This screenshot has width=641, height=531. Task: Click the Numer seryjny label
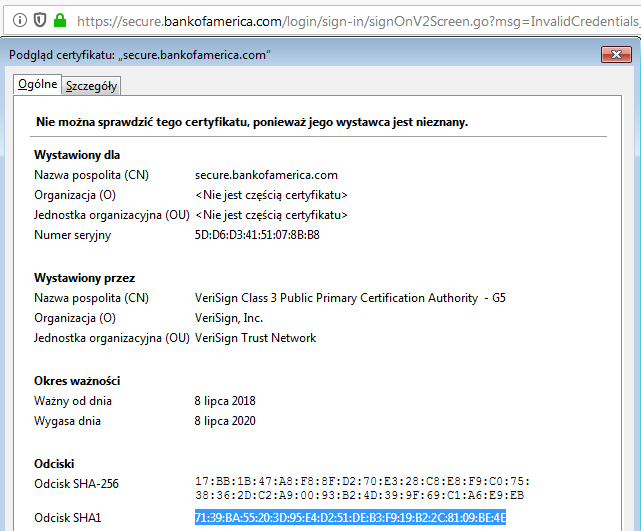[x=72, y=235]
